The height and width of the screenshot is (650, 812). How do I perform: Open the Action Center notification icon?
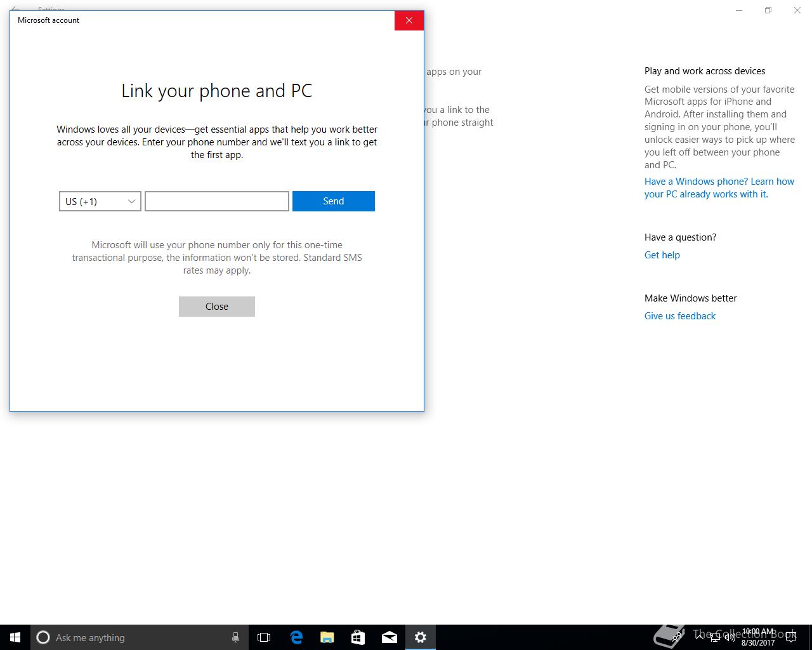pos(791,637)
